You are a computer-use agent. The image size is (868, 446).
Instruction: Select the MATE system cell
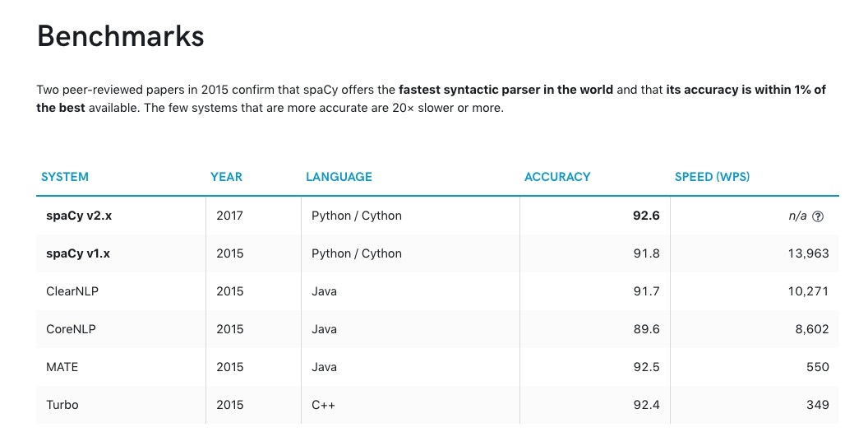point(62,367)
